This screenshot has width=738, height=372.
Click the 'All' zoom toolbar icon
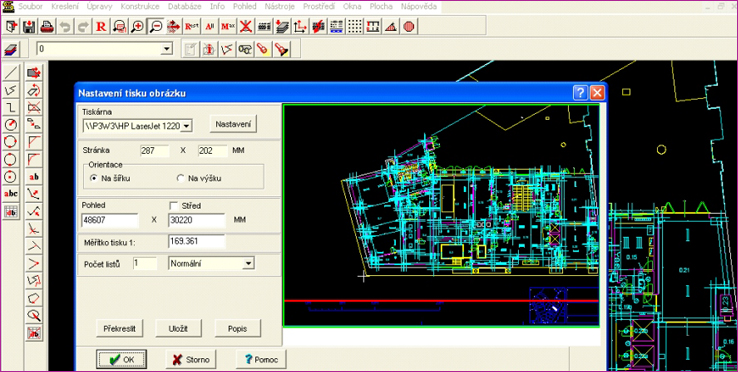tap(209, 26)
